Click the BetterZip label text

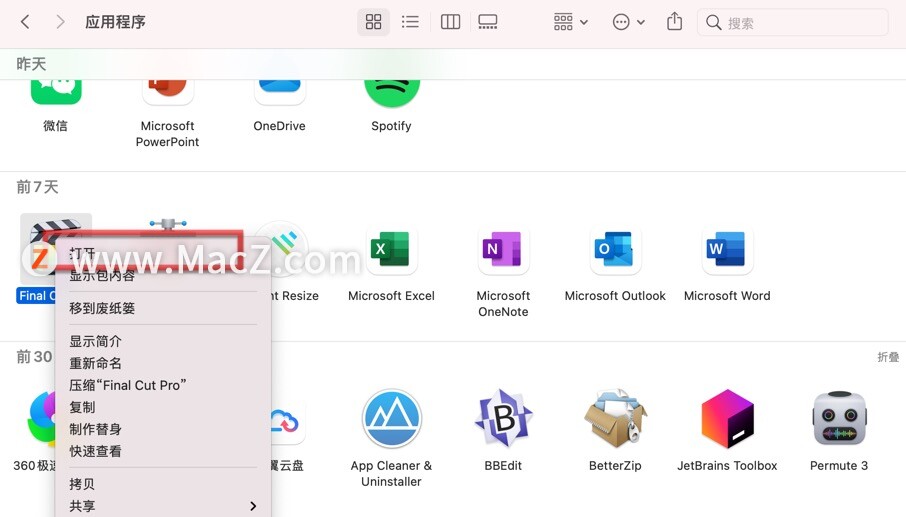pyautogui.click(x=615, y=466)
